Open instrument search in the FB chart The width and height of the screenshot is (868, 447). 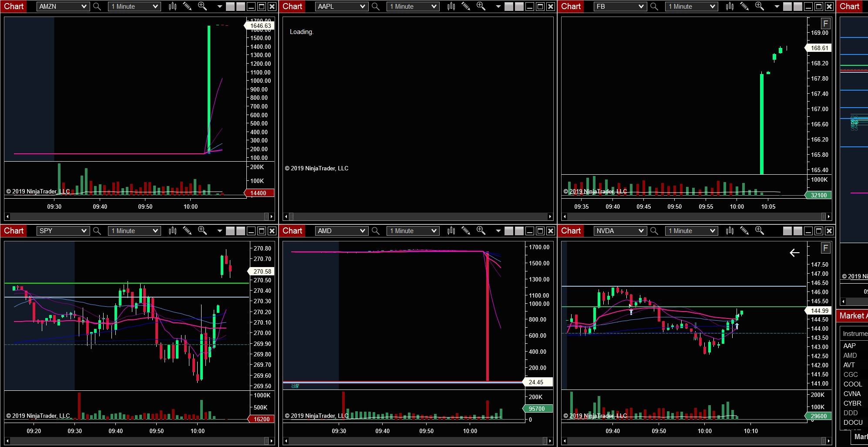click(x=654, y=7)
